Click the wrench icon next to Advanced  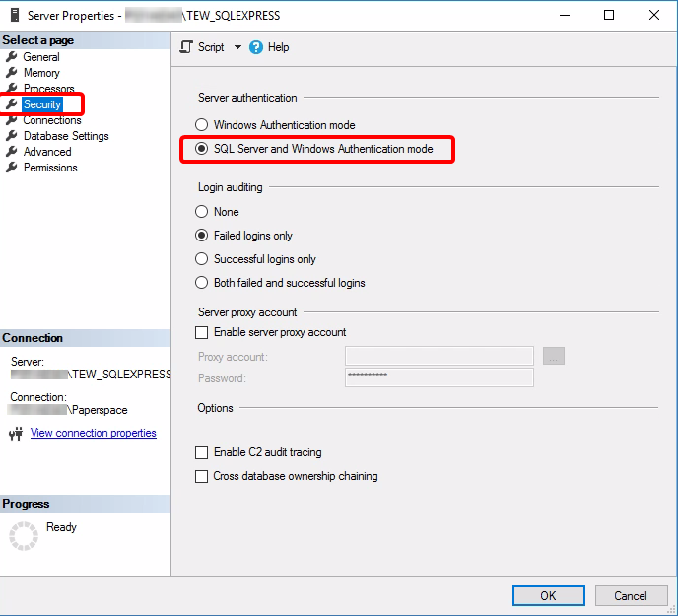[x=12, y=152]
